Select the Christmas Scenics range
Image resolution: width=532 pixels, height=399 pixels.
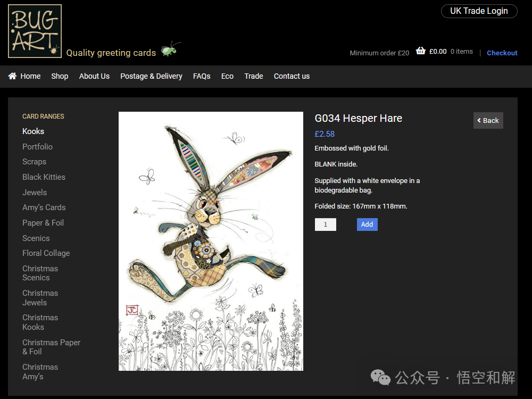pos(40,273)
